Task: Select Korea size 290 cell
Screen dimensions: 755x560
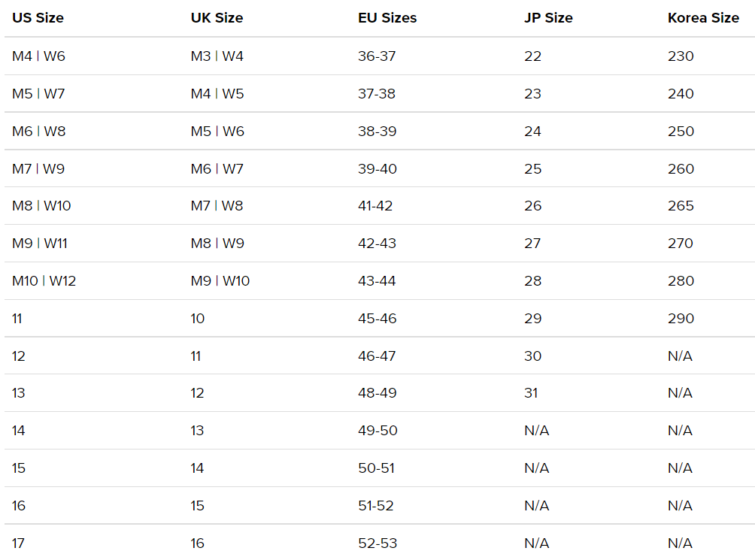Action: tap(681, 319)
